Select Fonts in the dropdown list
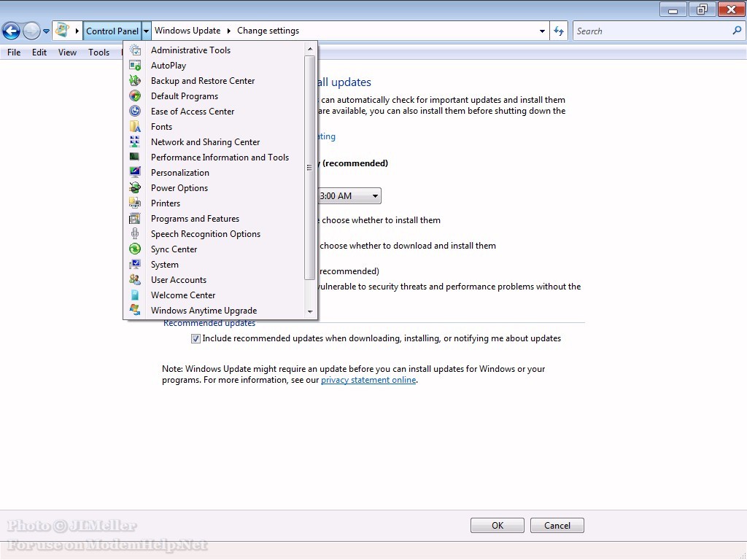Viewport: 747px width, 560px height. 214,126
